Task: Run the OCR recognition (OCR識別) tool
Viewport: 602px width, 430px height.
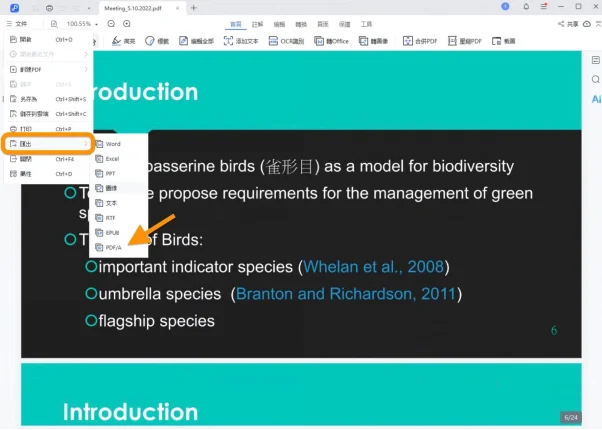Action: pos(286,41)
